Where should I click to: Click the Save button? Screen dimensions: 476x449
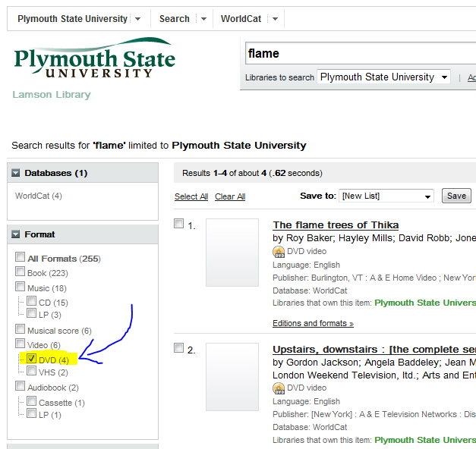(456, 196)
